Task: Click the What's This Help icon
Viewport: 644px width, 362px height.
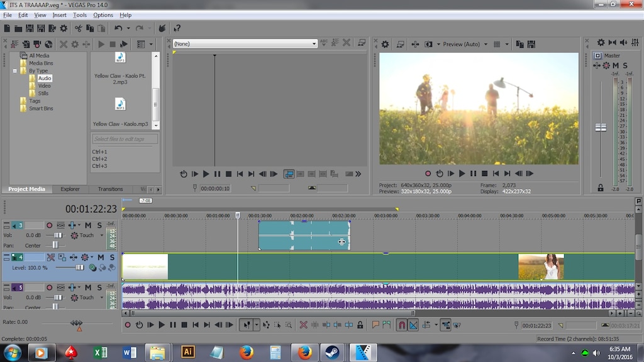Action: click(177, 28)
